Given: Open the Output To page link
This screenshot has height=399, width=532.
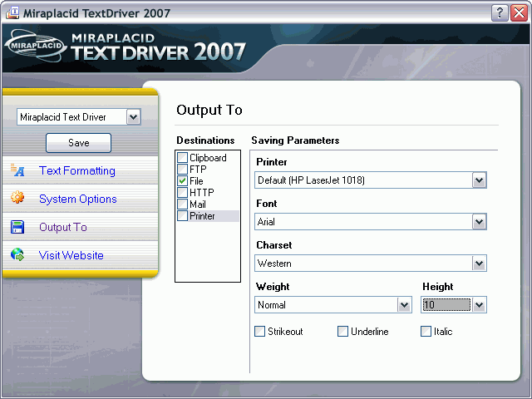Looking at the screenshot, I should tap(63, 227).
